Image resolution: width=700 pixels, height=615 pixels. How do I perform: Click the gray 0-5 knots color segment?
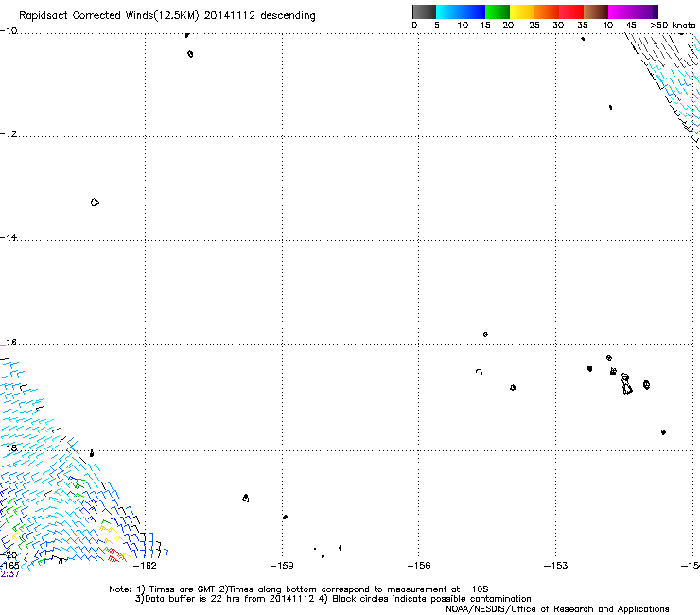coord(424,11)
